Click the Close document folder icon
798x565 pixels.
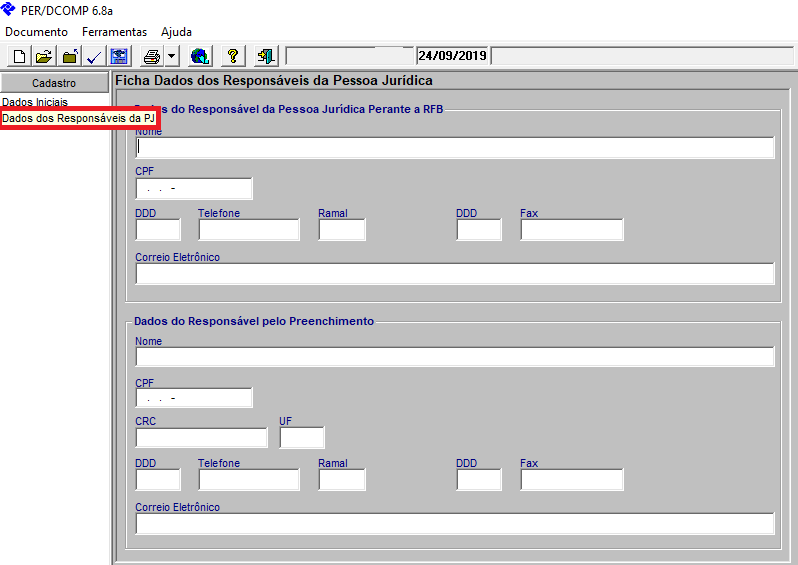(x=69, y=56)
